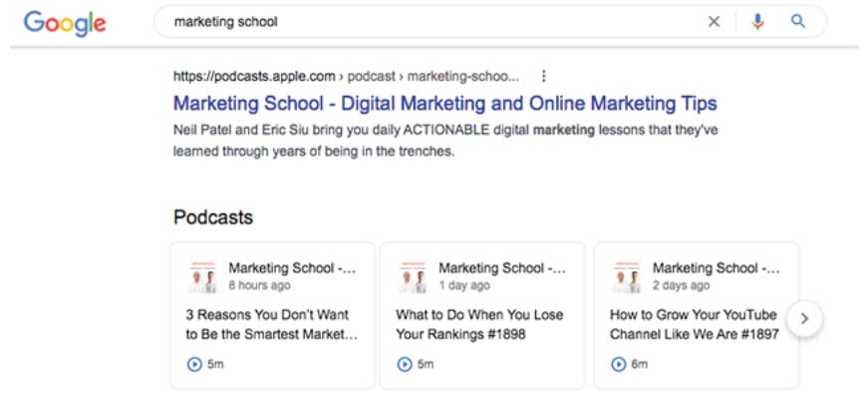Click the '1 day ago' timestamp
868x407 pixels.
464,285
